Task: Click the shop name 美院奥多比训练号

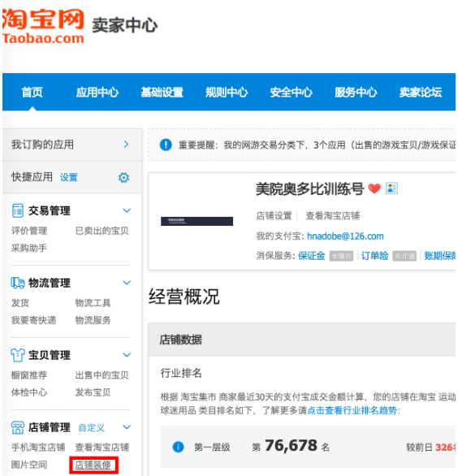Action: (x=309, y=188)
